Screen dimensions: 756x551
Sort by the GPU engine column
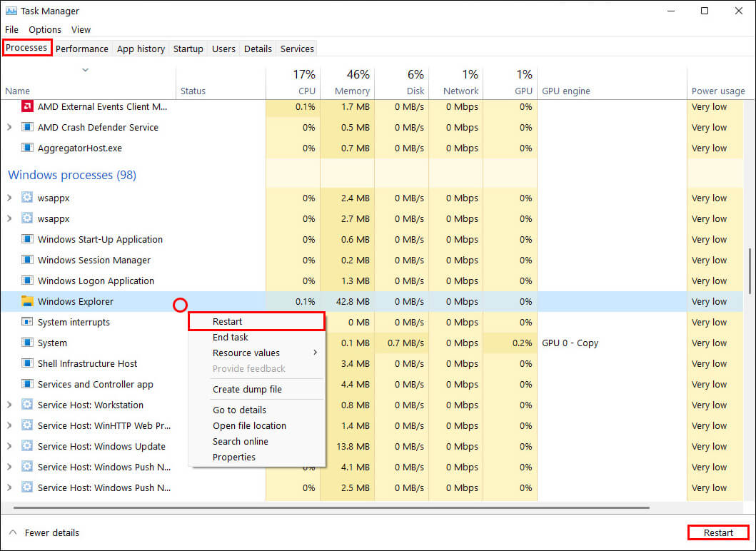click(x=612, y=84)
